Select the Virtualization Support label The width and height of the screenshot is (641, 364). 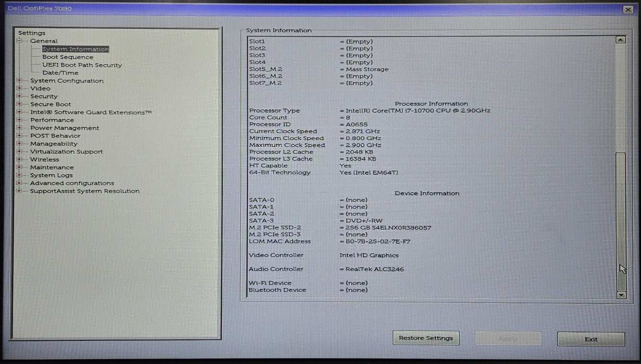coord(66,152)
